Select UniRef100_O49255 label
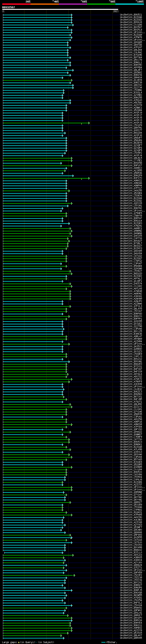146x644 pixels. pos(131,191)
